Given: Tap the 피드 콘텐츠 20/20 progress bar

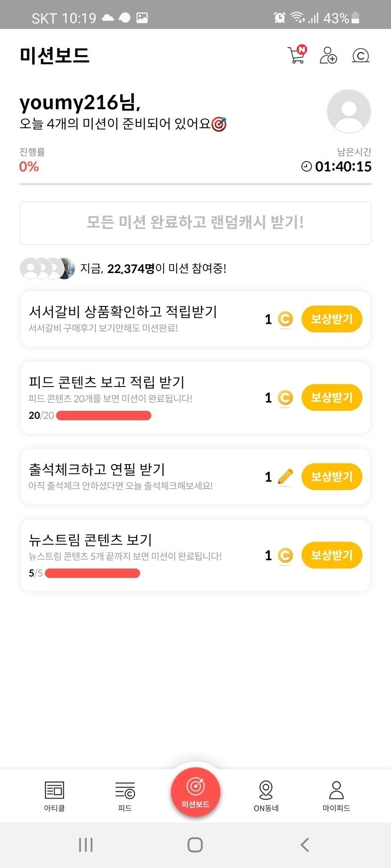Looking at the screenshot, I should (x=104, y=416).
